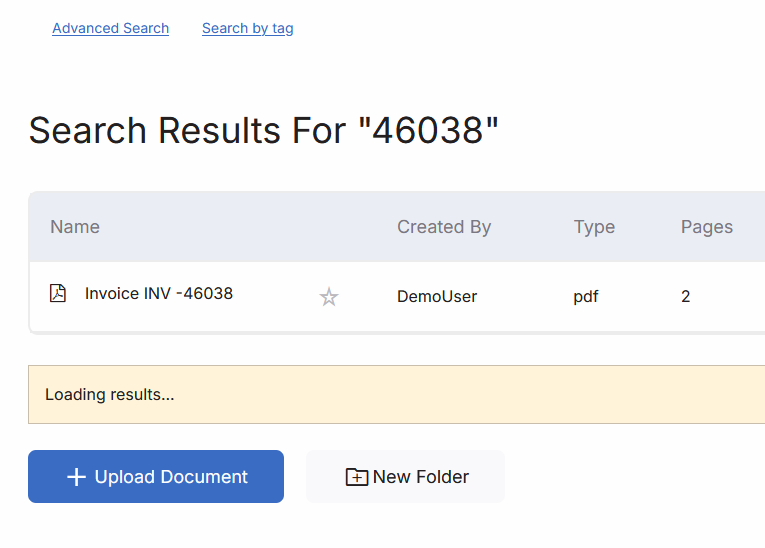The image size is (765, 548).
Task: Click the Search Results For heading
Action: click(x=190, y=131)
